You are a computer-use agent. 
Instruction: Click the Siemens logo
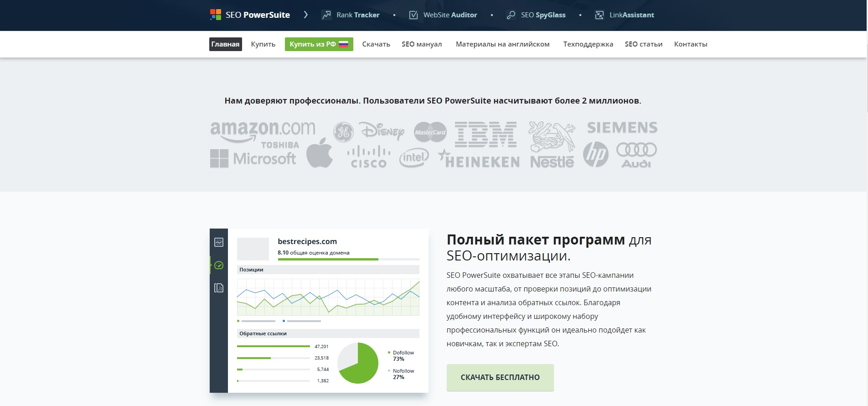click(622, 127)
